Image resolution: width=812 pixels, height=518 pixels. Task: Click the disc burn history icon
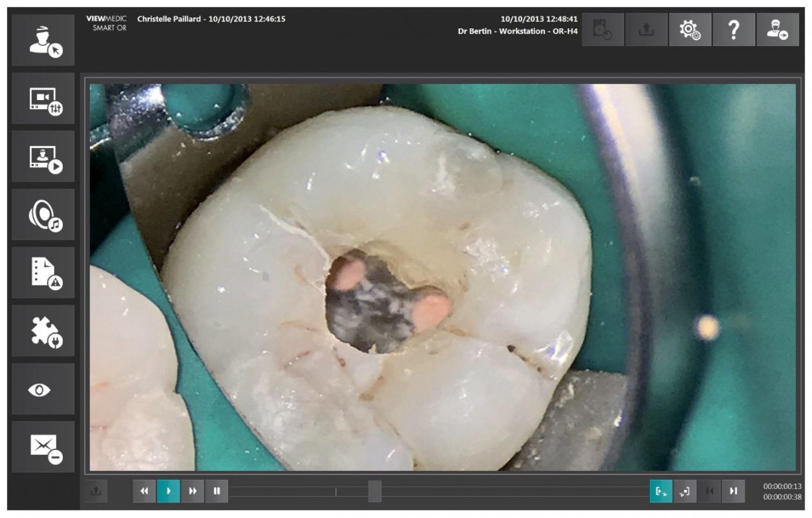603,29
